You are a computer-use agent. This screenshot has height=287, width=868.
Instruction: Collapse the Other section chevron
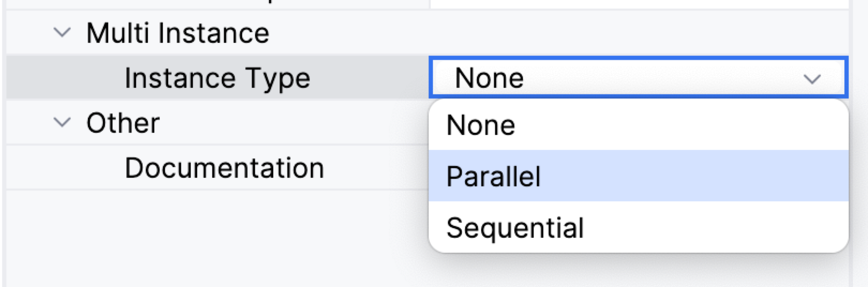point(62,123)
